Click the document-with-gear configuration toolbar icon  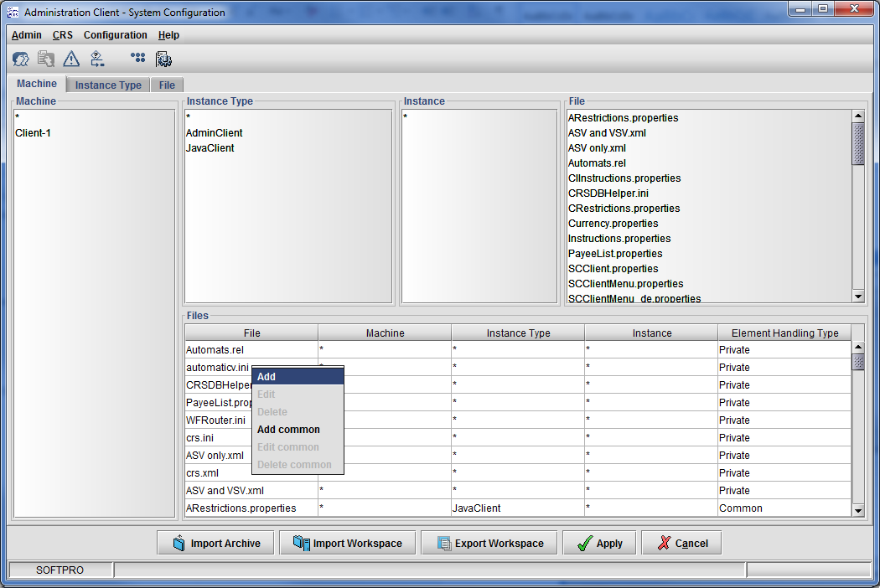click(x=164, y=59)
